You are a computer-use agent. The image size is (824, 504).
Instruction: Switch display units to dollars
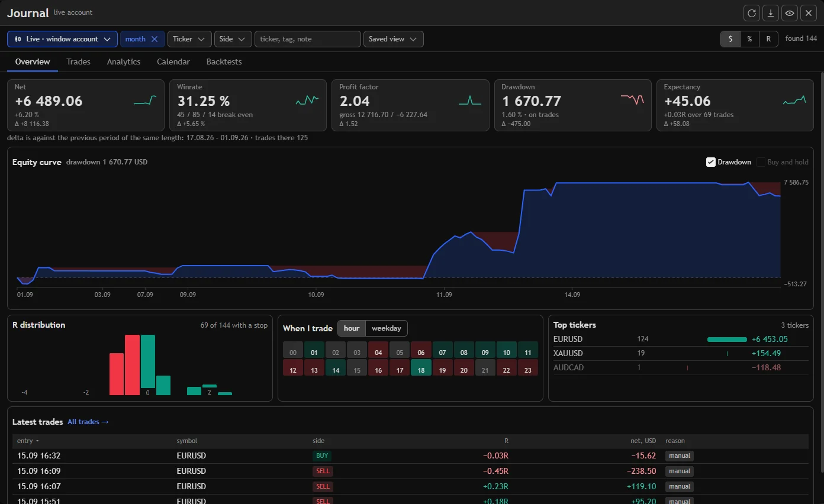click(730, 39)
